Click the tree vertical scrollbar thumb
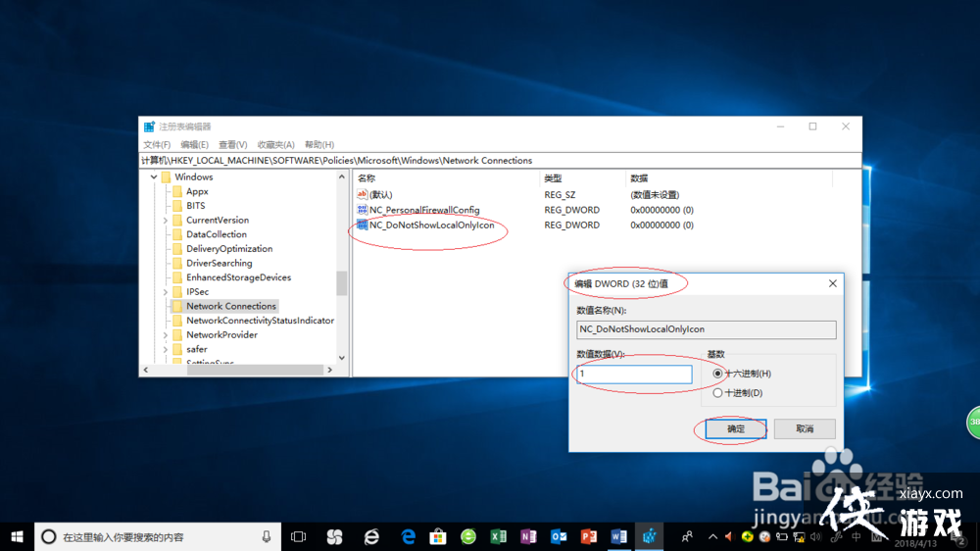 (341, 282)
